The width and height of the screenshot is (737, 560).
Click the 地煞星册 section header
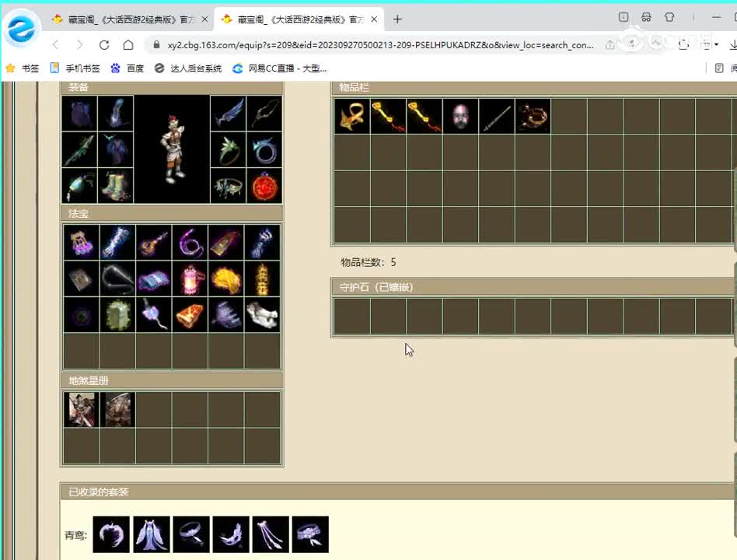click(172, 380)
